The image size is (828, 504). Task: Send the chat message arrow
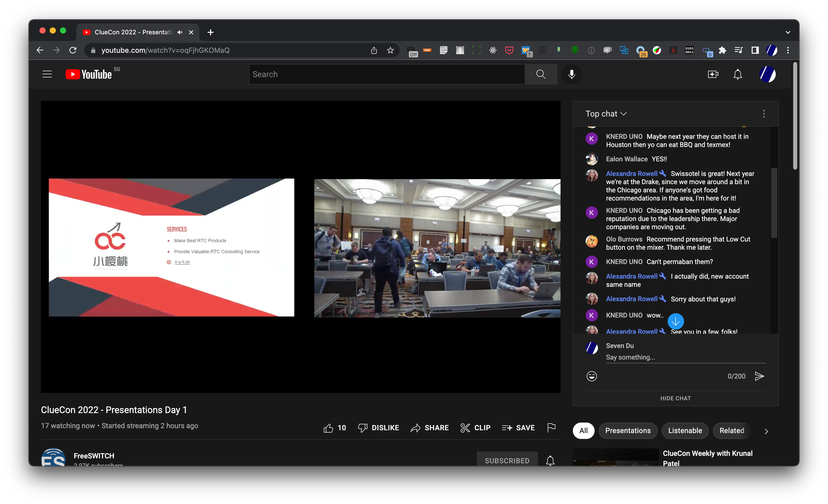759,376
